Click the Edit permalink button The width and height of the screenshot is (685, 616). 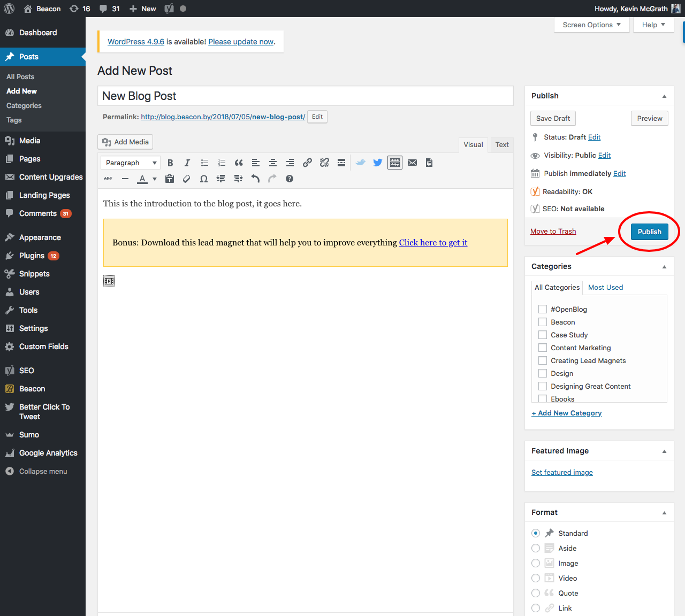point(317,117)
